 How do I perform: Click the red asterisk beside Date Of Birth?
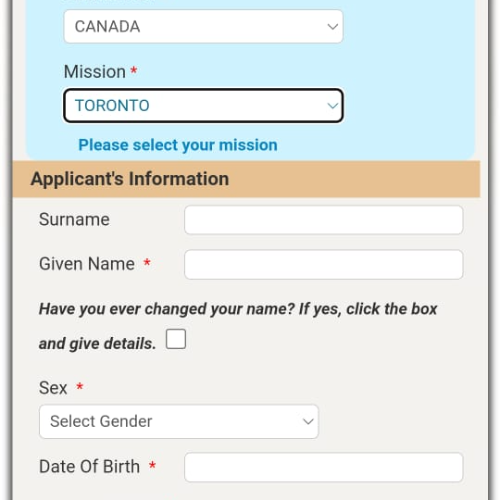pyautogui.click(x=152, y=465)
